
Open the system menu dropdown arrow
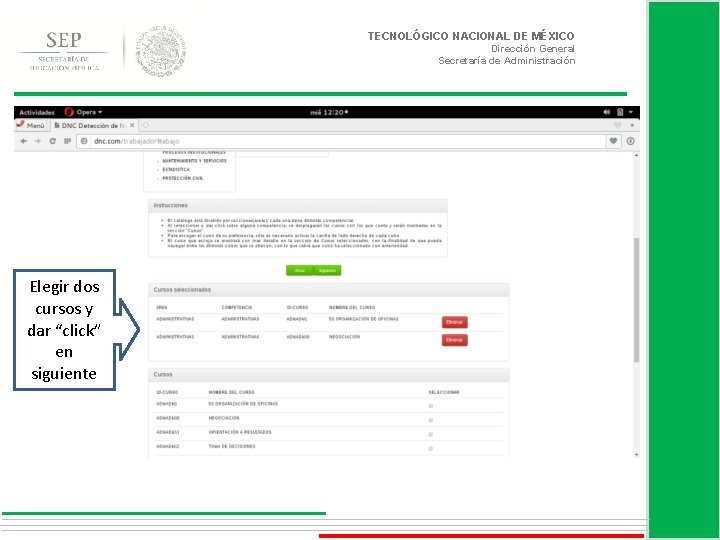coord(631,112)
